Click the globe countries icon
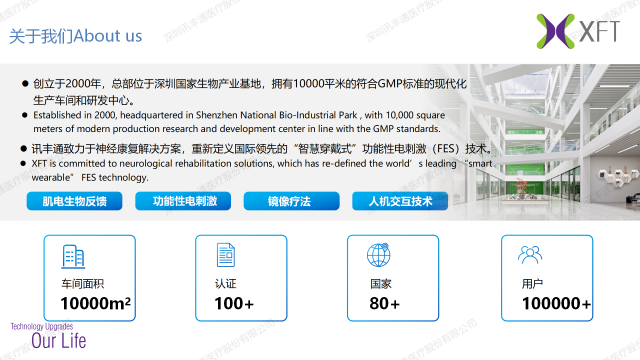This screenshot has width=640, height=360. click(x=378, y=255)
